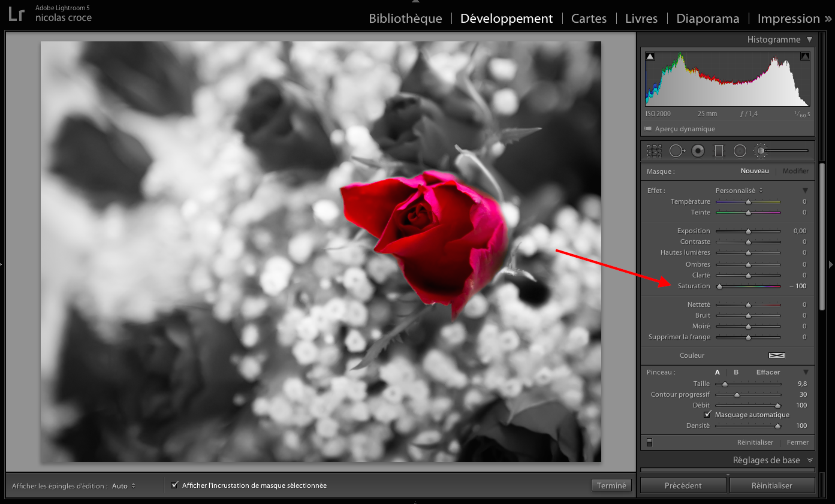Click the Lightroom Lr logo
The image size is (835, 504).
pyautogui.click(x=17, y=14)
